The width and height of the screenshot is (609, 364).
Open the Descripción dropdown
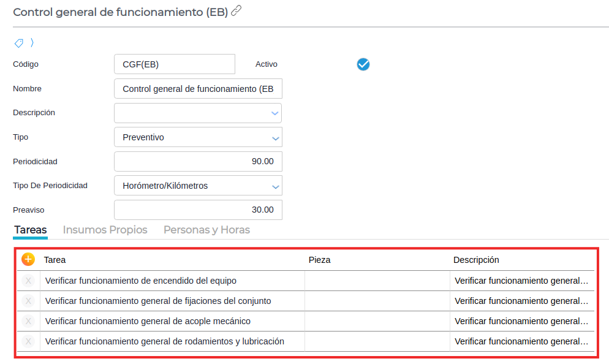(274, 113)
